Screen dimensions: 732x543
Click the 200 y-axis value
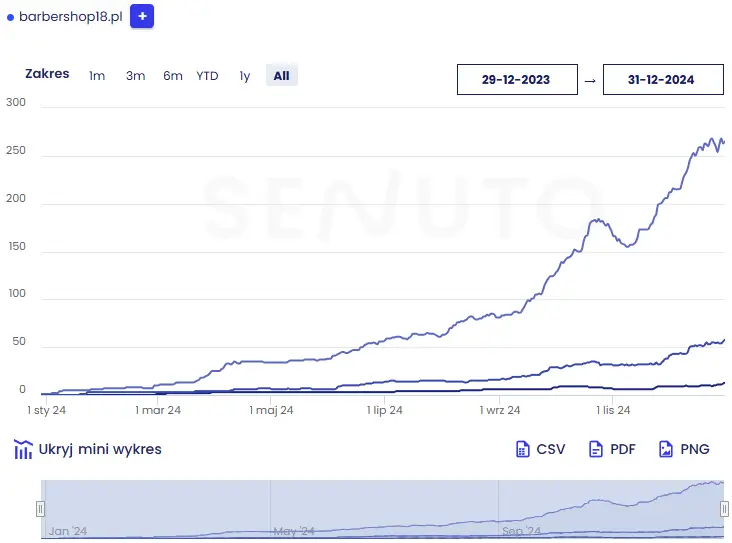pos(16,198)
